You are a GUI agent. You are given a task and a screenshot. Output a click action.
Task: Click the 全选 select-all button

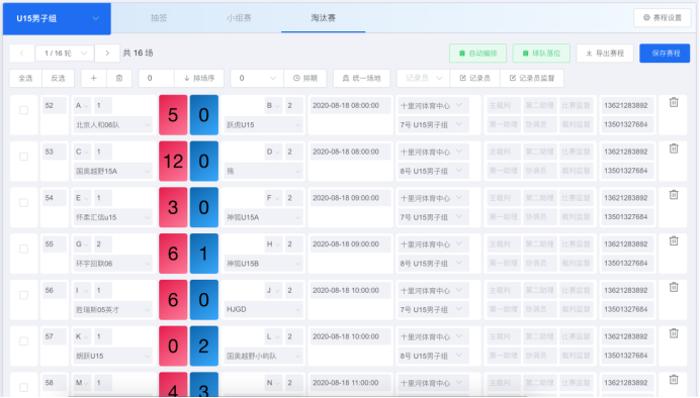point(25,78)
